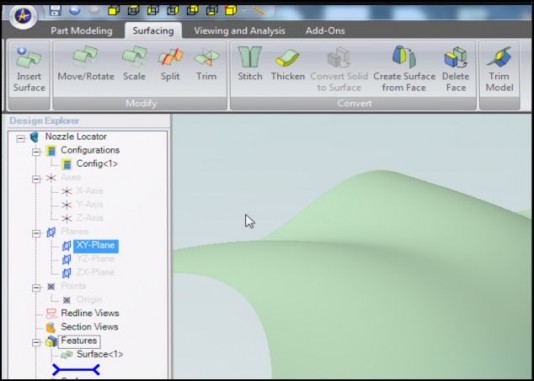Screen dimensions: 534x381
Task: Click the Section Views icon
Action: (x=51, y=327)
